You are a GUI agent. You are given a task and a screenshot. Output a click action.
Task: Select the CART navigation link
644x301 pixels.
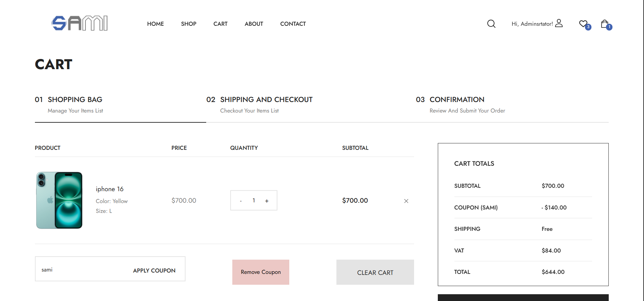click(x=220, y=24)
